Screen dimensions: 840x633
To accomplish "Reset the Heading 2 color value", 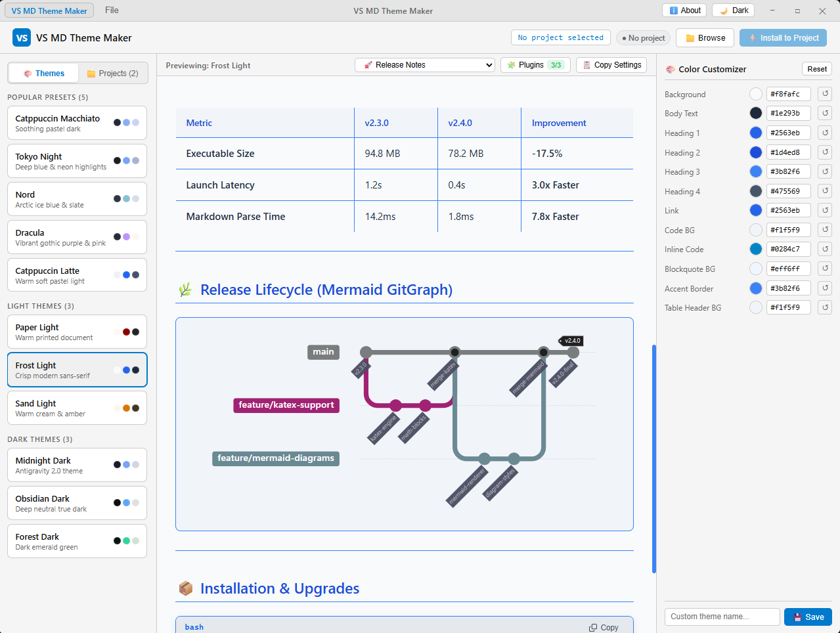I will 826,152.
